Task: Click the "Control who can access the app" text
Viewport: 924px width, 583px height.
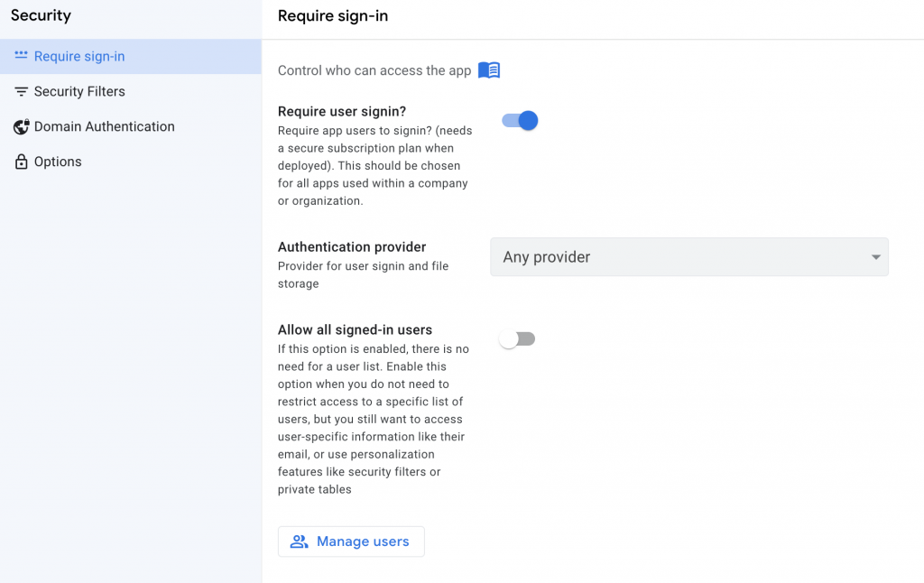Action: [374, 70]
